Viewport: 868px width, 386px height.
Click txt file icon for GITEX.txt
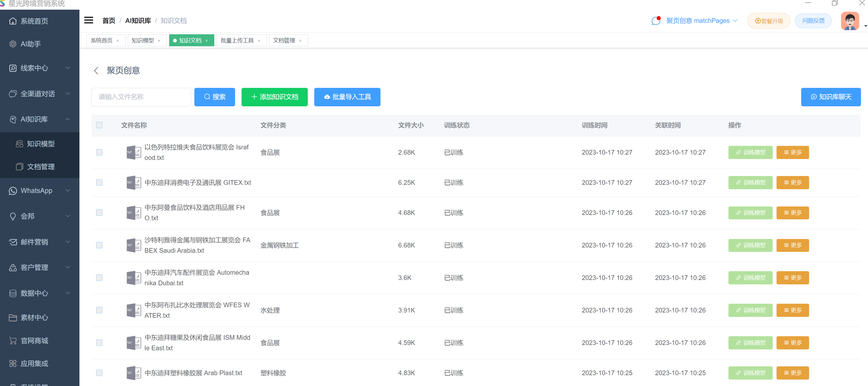[133, 182]
